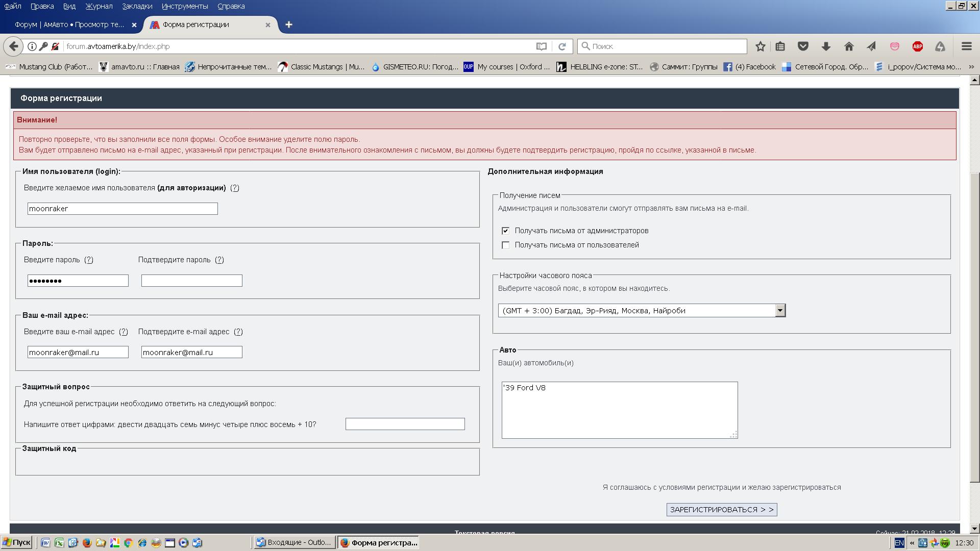Uncheck receive letters from administrators checkbox
This screenshot has height=551, width=980.
(505, 231)
